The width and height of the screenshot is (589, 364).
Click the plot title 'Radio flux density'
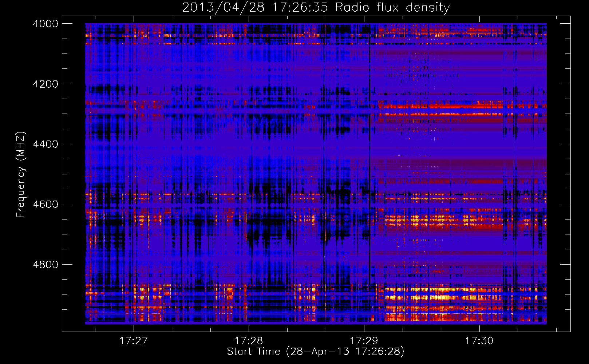392,8
